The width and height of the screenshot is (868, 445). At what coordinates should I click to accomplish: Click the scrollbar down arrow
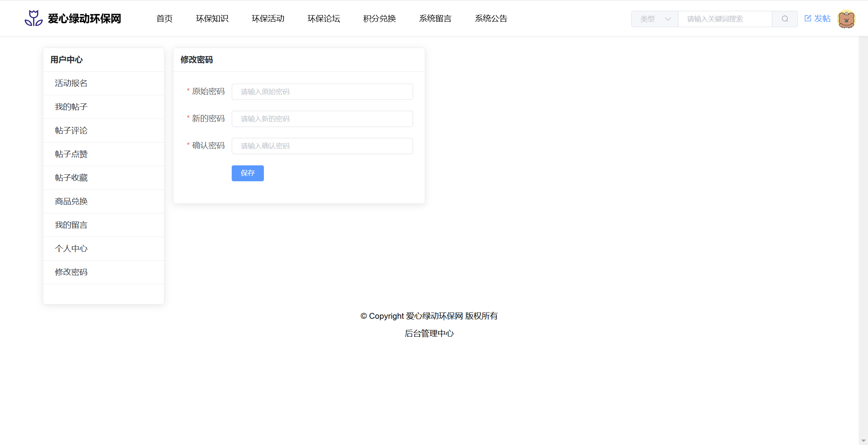pos(863,441)
